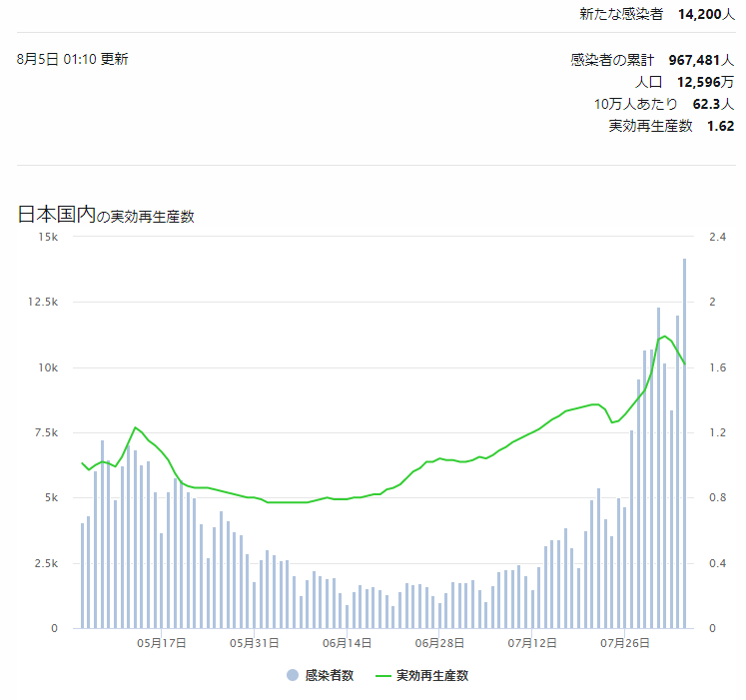Click the tallest bar at the chart's end
746x700 pixels.
pos(685,443)
